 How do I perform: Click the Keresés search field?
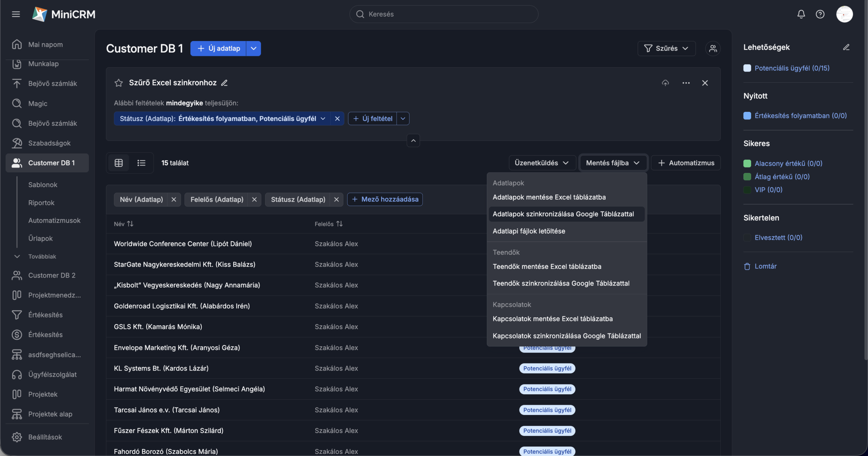443,14
